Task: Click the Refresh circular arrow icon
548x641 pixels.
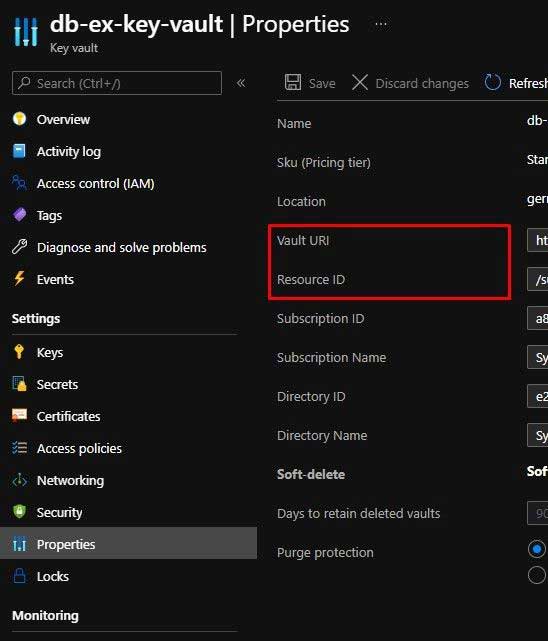Action: click(492, 83)
